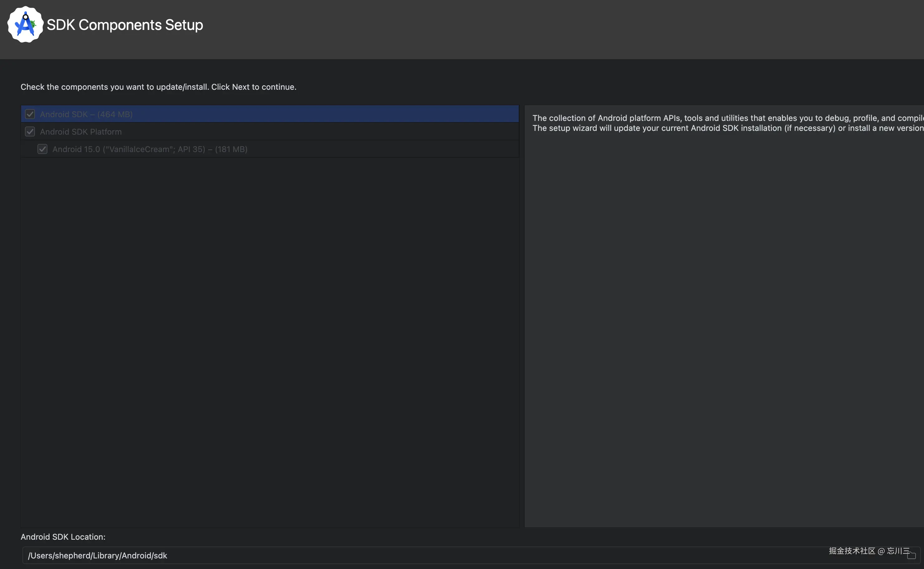The width and height of the screenshot is (924, 569).
Task: Click the SDK Components Setup heading
Action: [x=125, y=25]
